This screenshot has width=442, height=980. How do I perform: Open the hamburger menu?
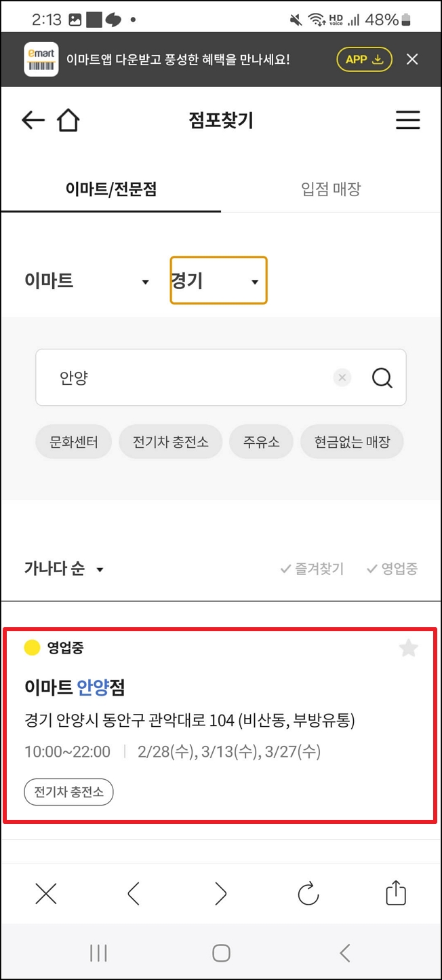pyautogui.click(x=407, y=119)
